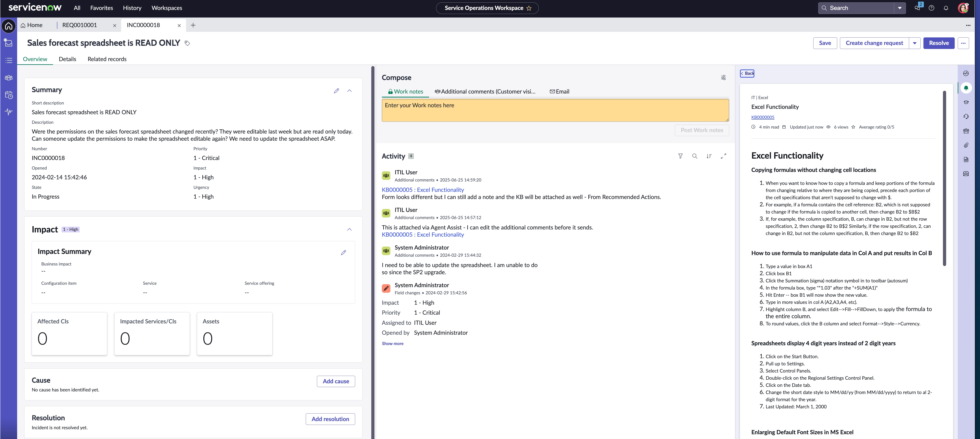Click Create change request
Screen dimensions: 980x439
[x=874, y=43]
